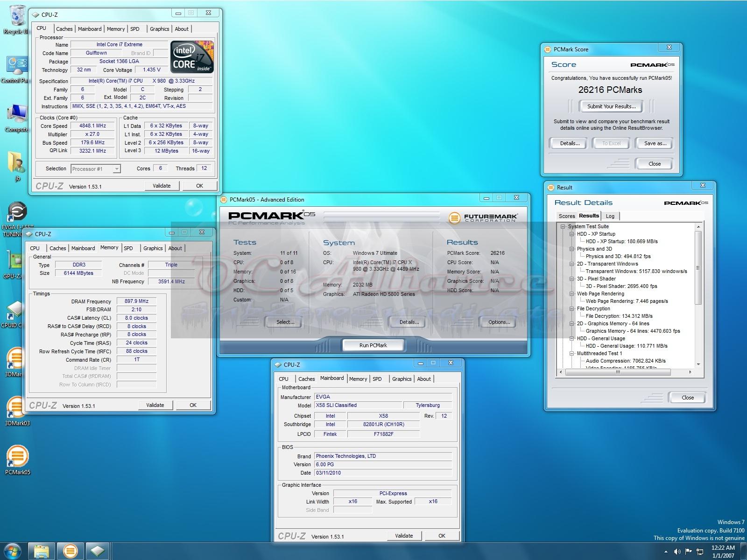The image size is (747, 560).
Task: Select the Web Page Rendering 7.446 pages/s row
Action: pyautogui.click(x=627, y=301)
